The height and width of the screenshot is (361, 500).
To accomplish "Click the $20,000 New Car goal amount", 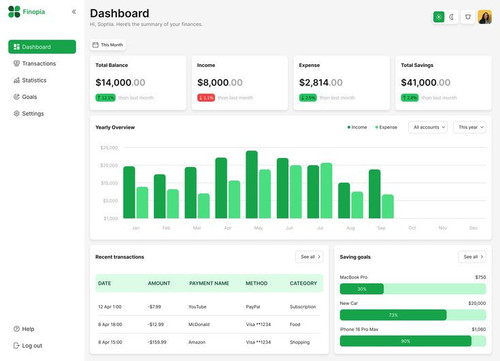I will click(x=477, y=303).
